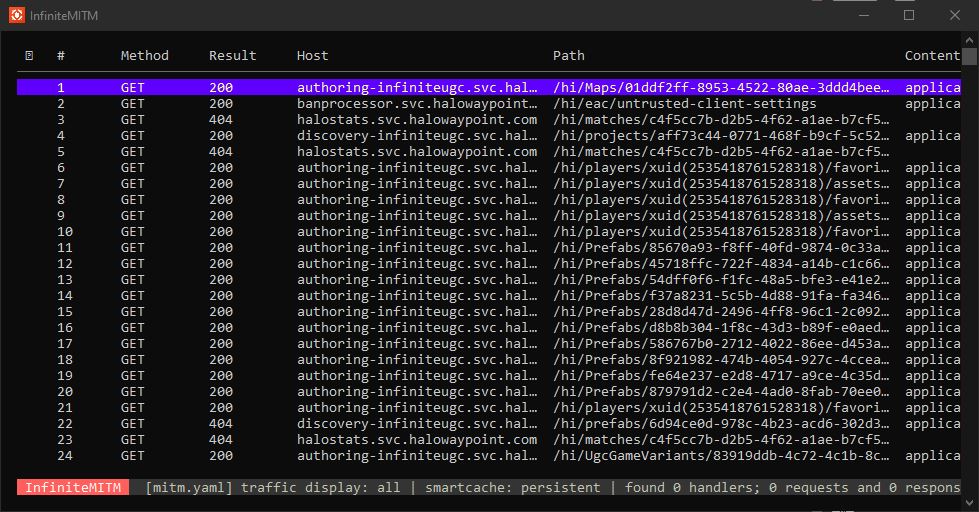This screenshot has width=979, height=512.
Task: Select the /hi/Prefabs/45718ffc request path
Action: (x=721, y=263)
